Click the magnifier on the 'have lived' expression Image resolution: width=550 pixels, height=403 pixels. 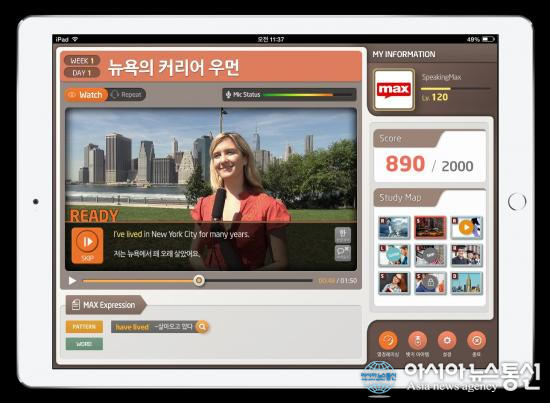tap(202, 327)
